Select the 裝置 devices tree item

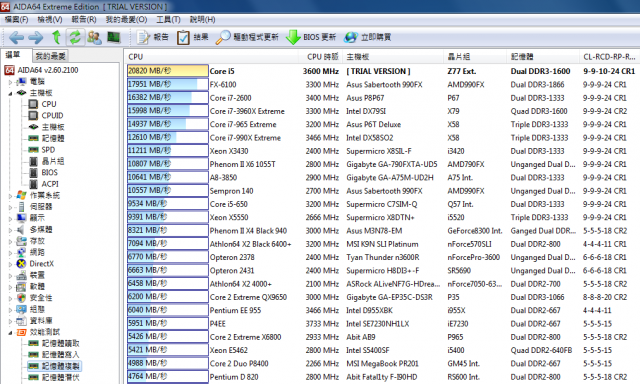[37, 275]
